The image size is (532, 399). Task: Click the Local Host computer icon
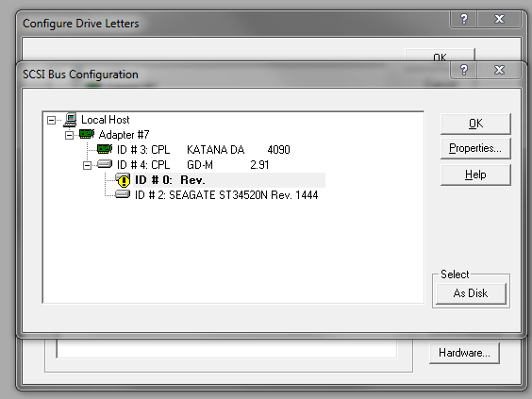tap(70, 120)
